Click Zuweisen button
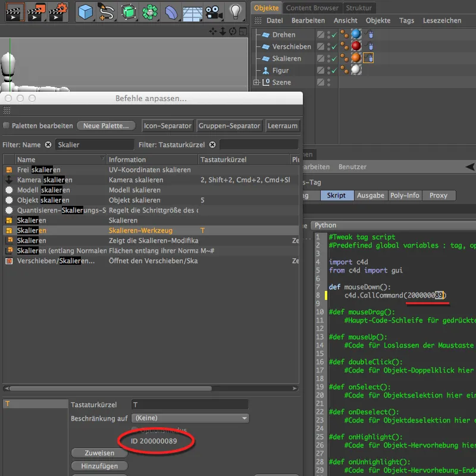 [x=99, y=453]
